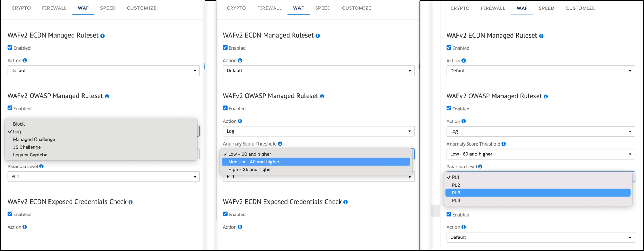Click Anomaly Score Threshold info icon, right panel
The image size is (644, 251).
point(504,144)
